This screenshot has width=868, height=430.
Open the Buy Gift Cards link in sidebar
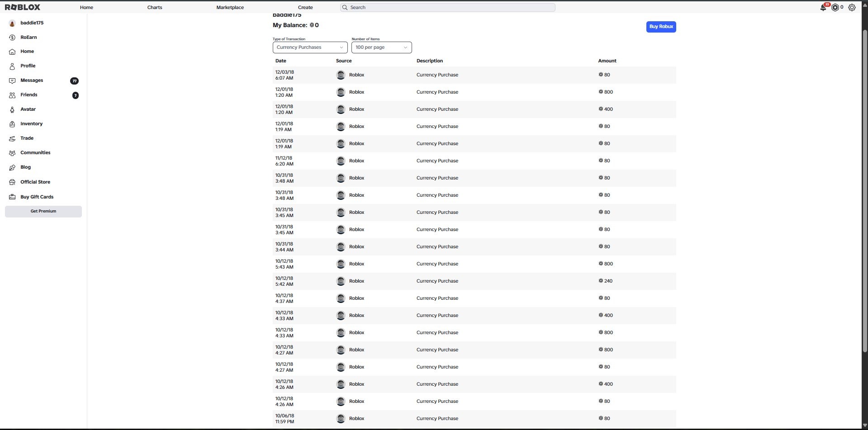37,197
